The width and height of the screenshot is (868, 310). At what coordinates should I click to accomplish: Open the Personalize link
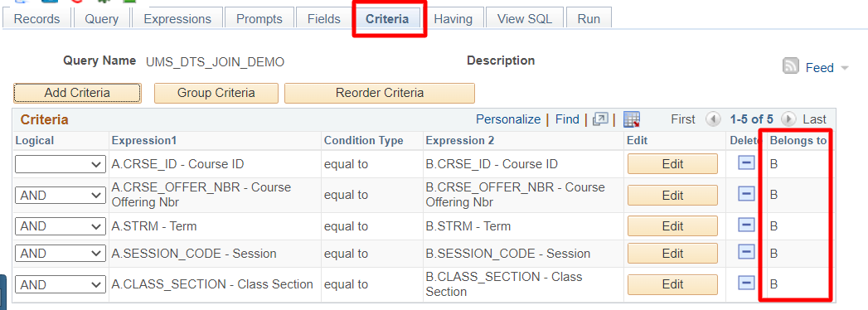pos(508,119)
